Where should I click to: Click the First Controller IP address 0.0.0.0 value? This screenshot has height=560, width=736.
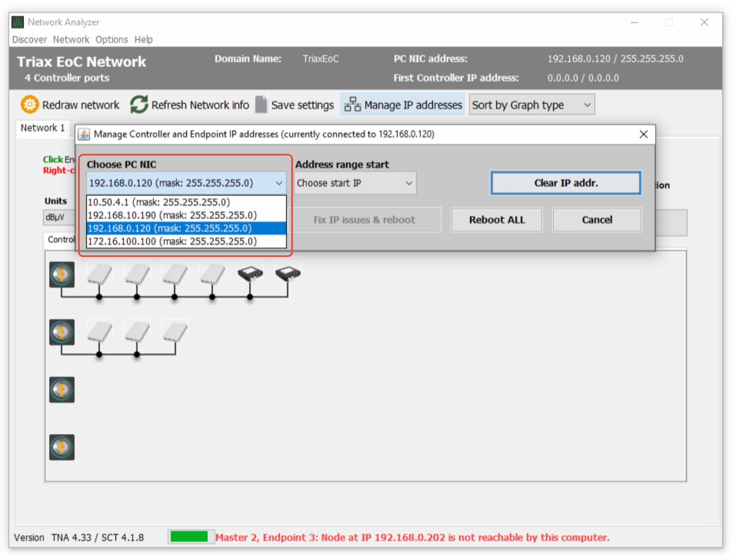click(x=583, y=78)
